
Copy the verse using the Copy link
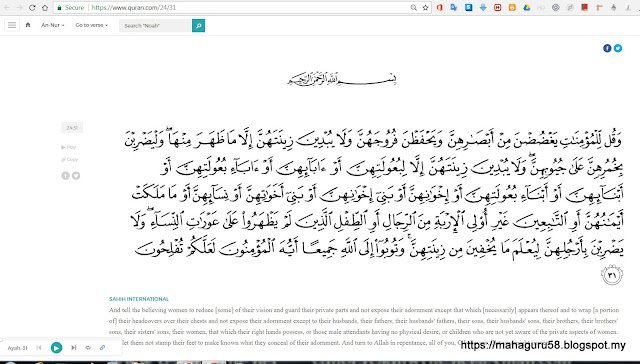[x=69, y=160]
